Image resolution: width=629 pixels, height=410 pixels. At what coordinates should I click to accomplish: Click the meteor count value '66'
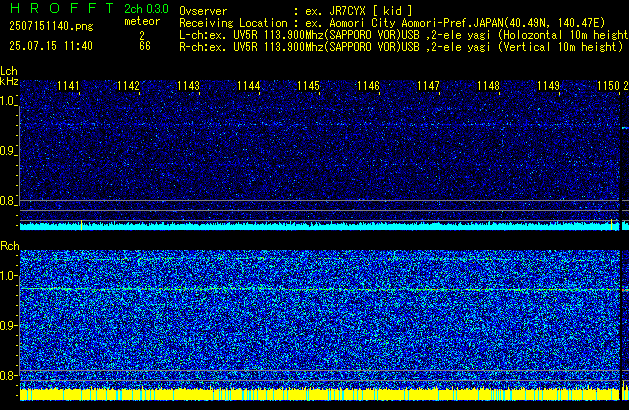pos(145,46)
